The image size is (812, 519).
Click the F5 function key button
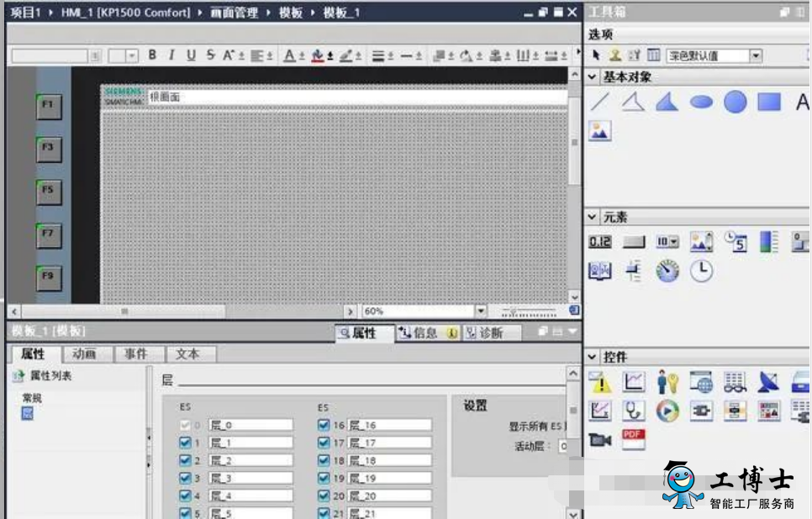49,192
